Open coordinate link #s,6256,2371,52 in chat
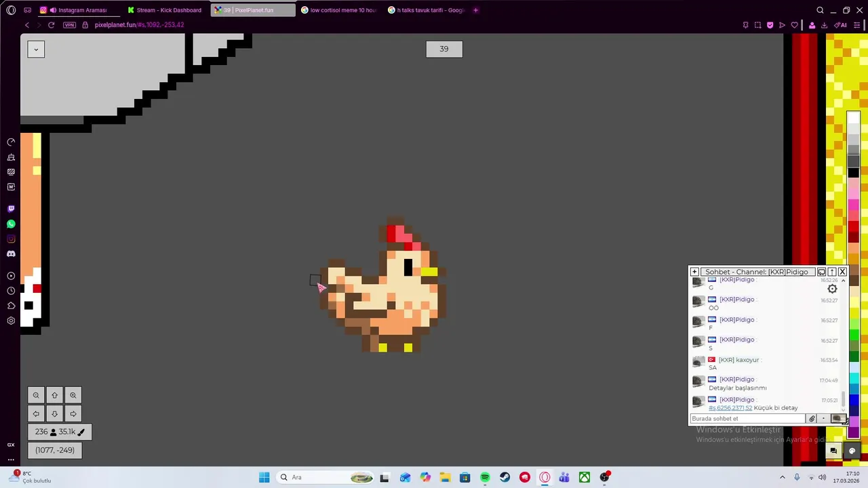The height and width of the screenshot is (488, 868). 730,408
